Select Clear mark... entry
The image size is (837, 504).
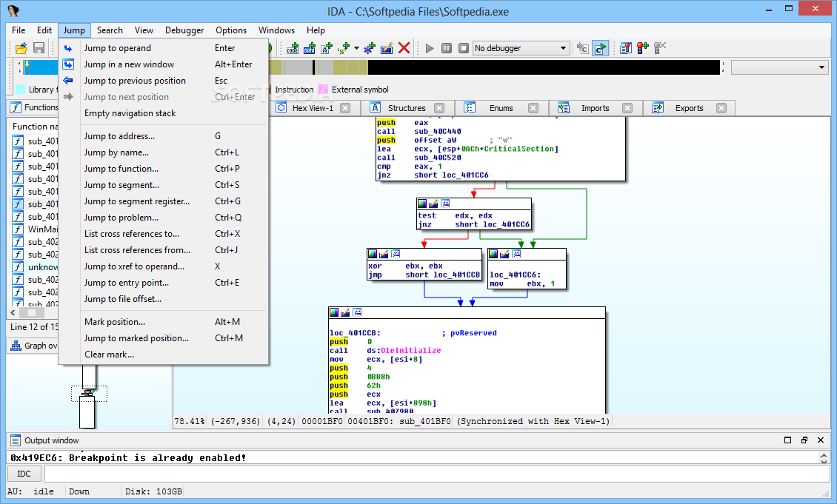pos(164,355)
